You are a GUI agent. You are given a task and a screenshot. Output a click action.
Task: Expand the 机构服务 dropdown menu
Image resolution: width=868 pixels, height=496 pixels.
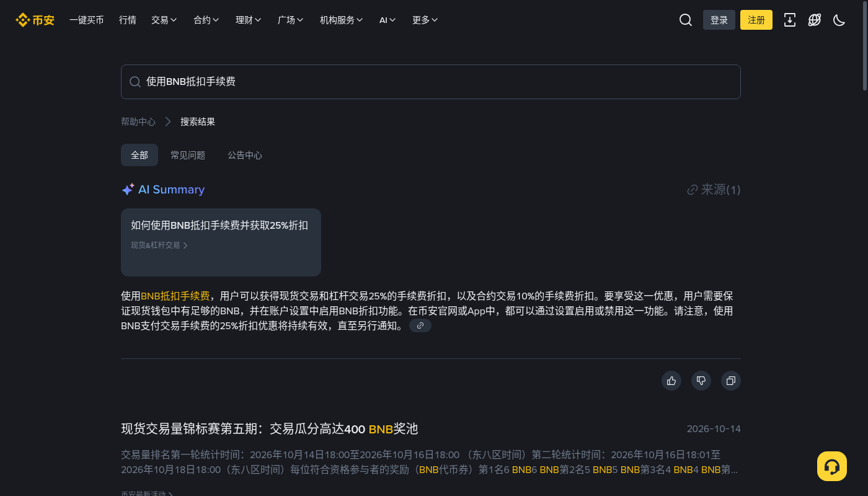(342, 20)
